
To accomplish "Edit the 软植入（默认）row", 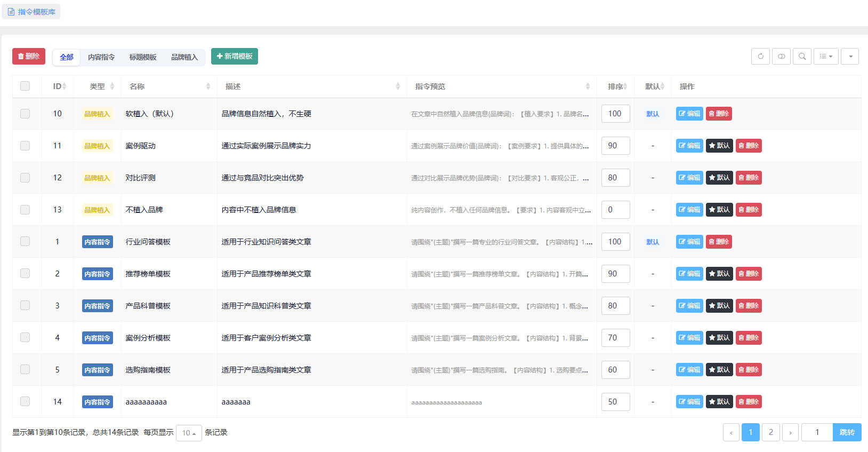I will [x=689, y=114].
